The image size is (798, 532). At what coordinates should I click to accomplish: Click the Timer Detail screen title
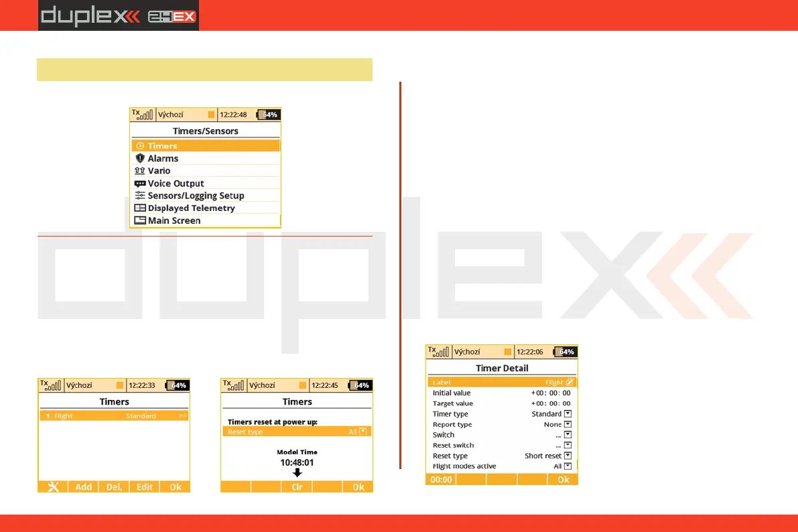(502, 368)
